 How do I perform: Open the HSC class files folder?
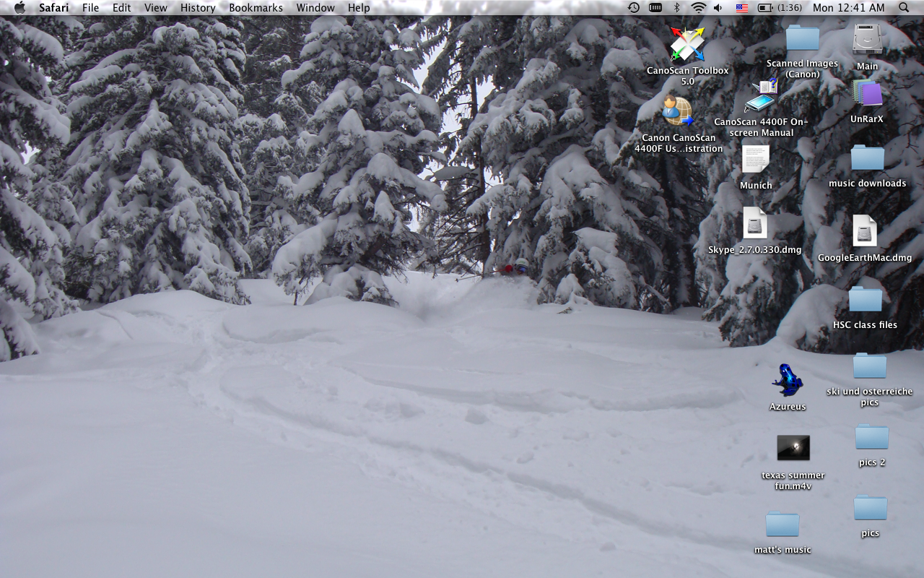865,300
